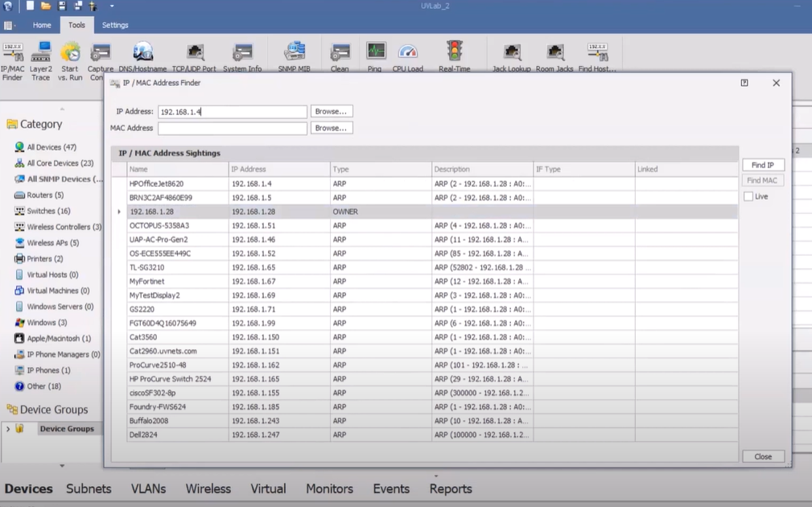Click the Clean tool icon
Image resolution: width=812 pixels, height=507 pixels.
[x=340, y=57]
